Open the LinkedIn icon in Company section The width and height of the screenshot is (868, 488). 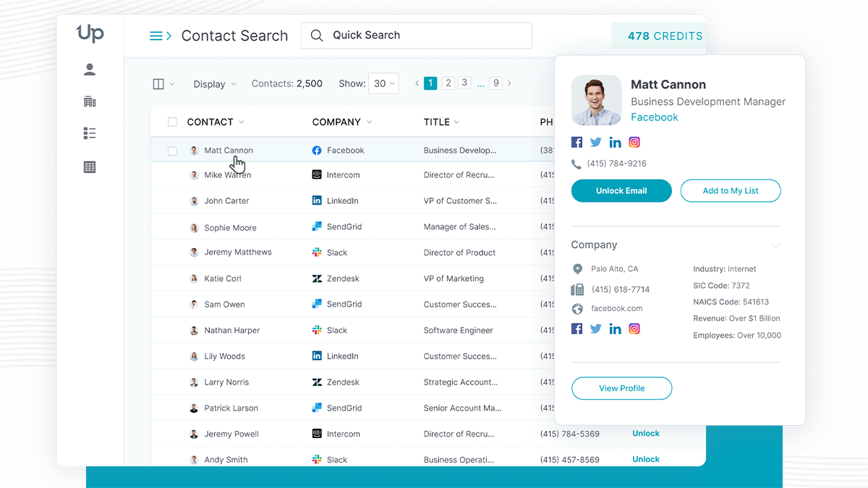point(615,329)
